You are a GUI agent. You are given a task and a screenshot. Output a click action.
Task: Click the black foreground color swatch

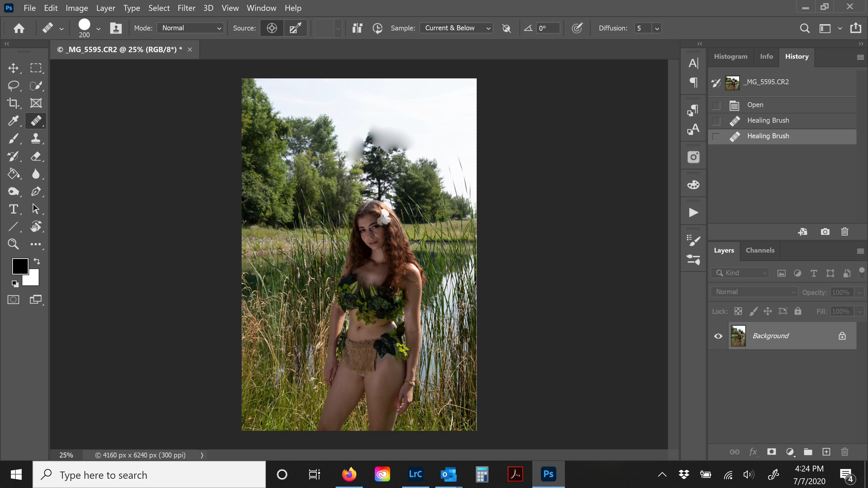(x=19, y=266)
